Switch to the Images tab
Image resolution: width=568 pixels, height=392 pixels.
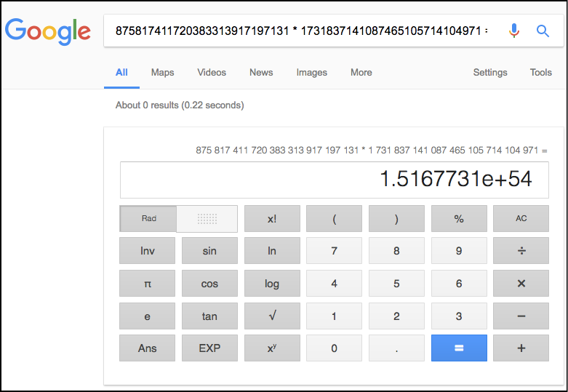click(x=311, y=73)
